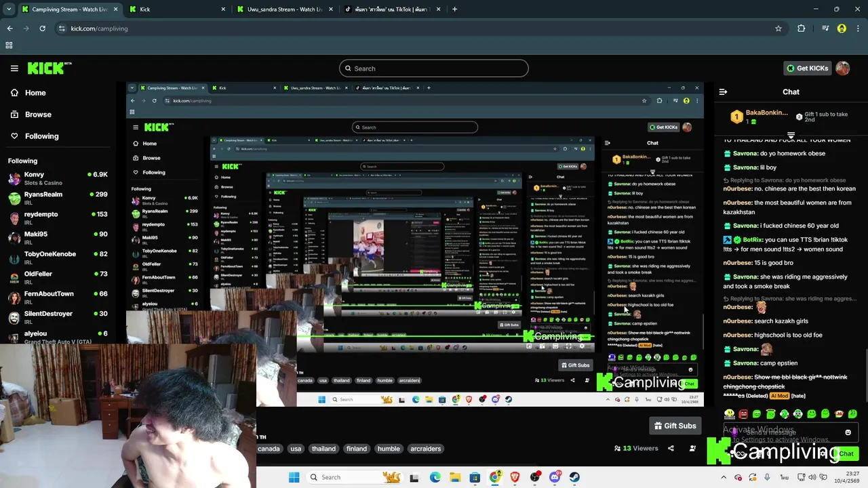Open Discord from the taskbar

[555, 477]
